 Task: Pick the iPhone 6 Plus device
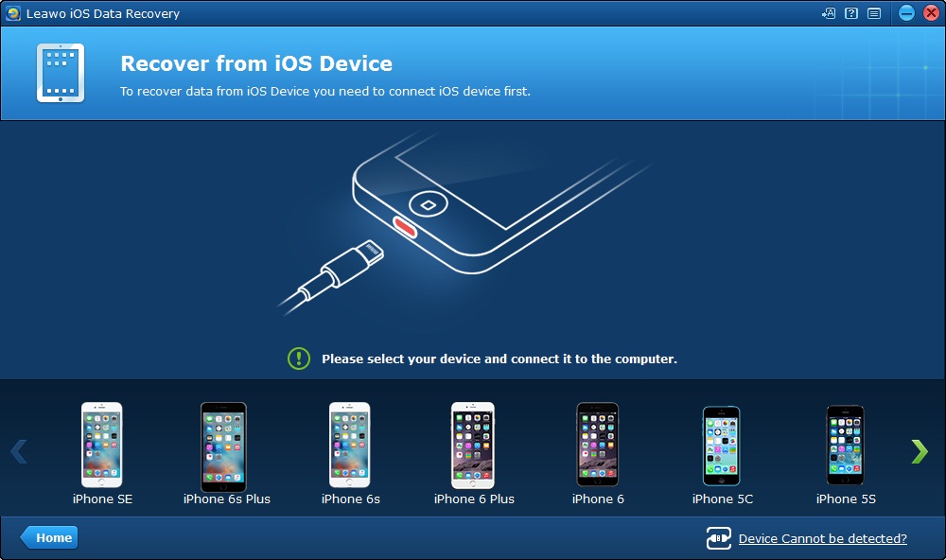(474, 454)
